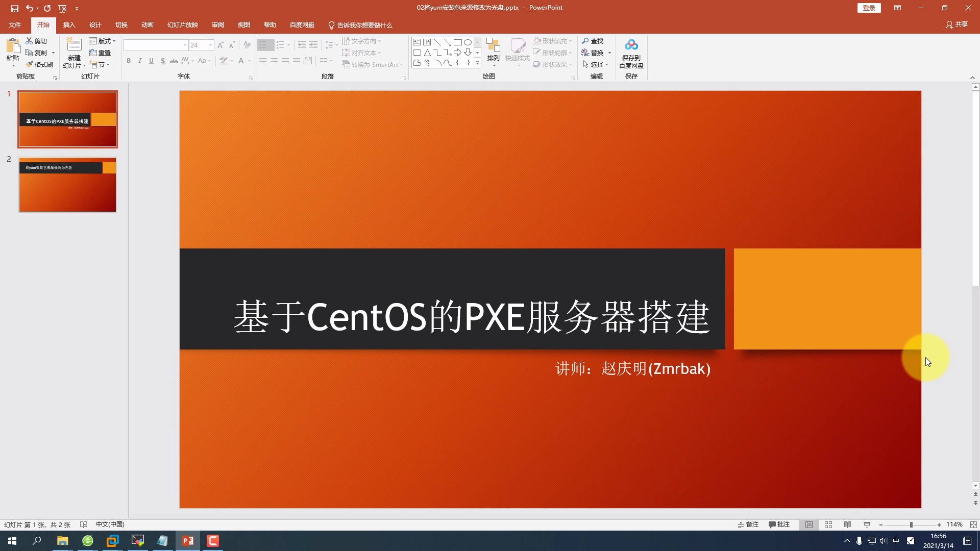Open comments via the 批注 status bar icon
This screenshot has width=980, height=551.
point(779,524)
